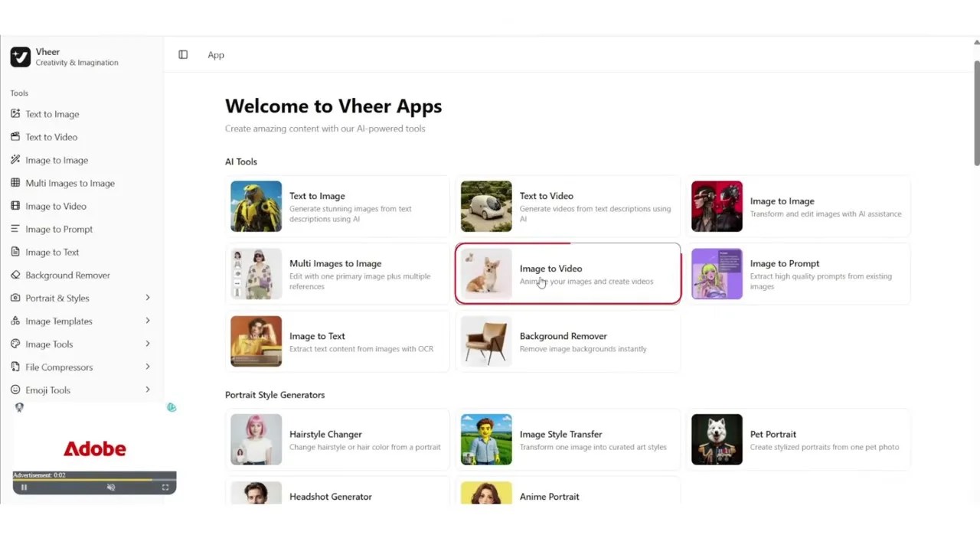This screenshot has height=551, width=980.
Task: Expand File Compressors submenu arrow
Action: (148, 367)
